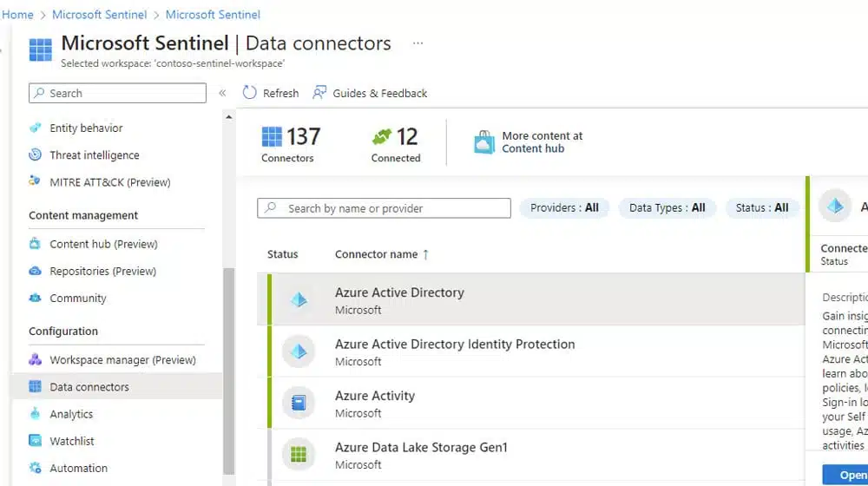Click the Threat intelligence icon

coord(35,155)
